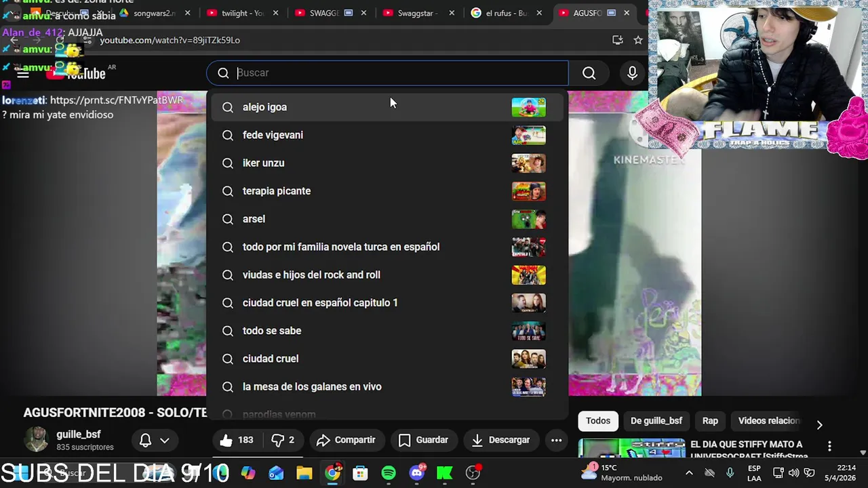Choose 'la mesa de los galanes en vivo'
Viewport: 868px width, 488px height.
387,386
